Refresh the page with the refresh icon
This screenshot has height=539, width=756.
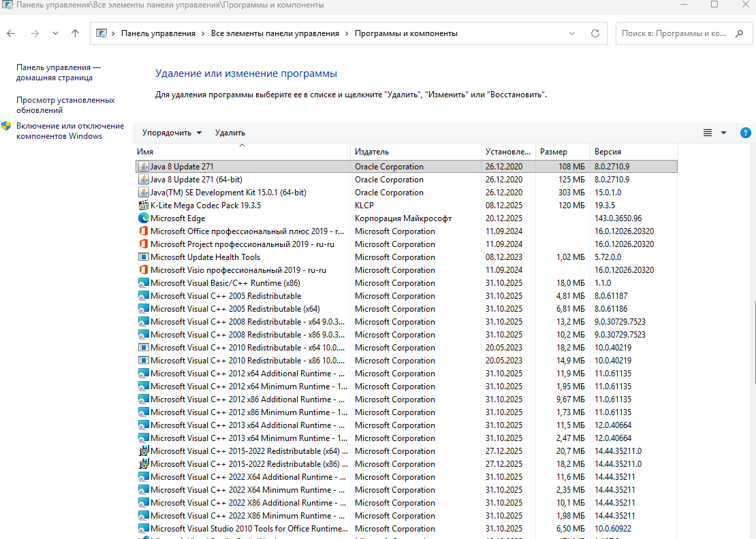click(x=593, y=33)
